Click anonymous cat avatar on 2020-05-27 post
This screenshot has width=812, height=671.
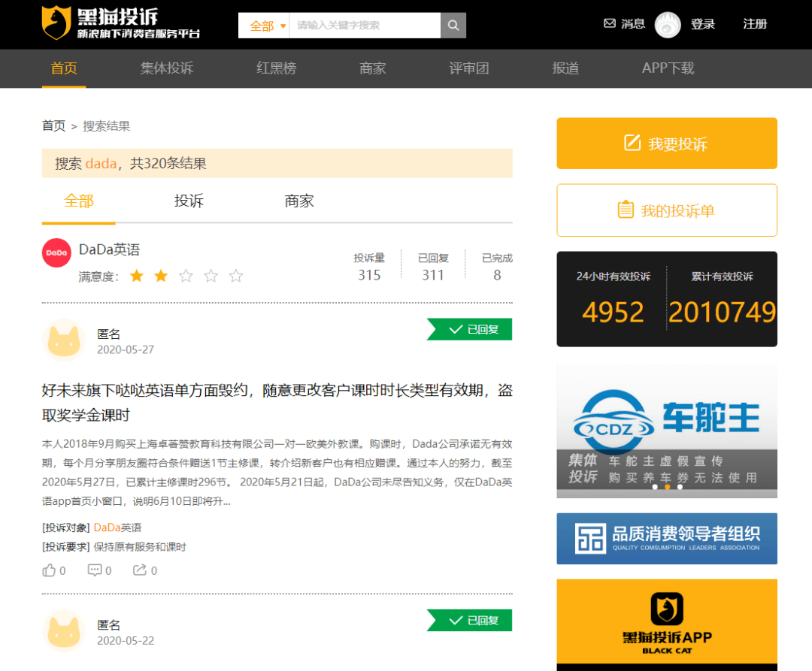point(64,340)
